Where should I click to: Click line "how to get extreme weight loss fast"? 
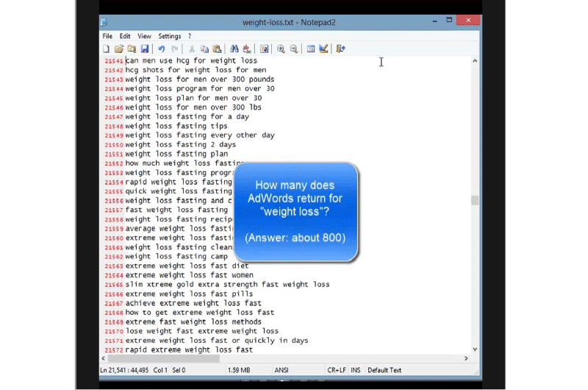pyautogui.click(x=200, y=312)
